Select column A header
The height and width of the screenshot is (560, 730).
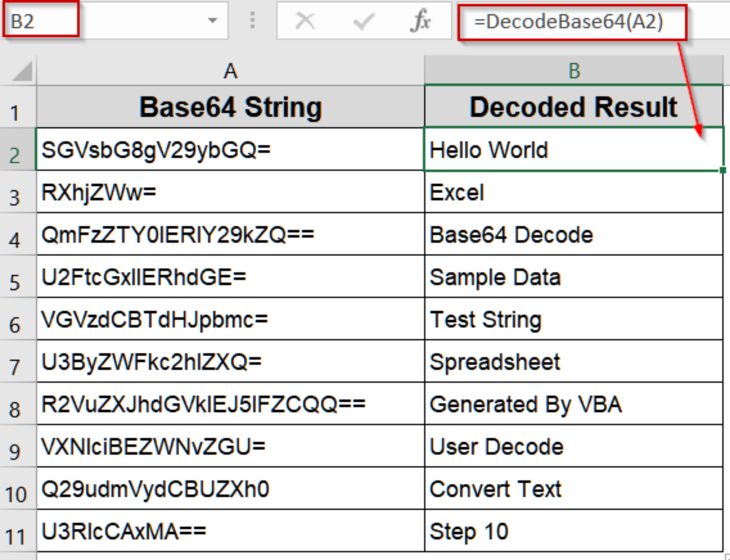coord(230,71)
